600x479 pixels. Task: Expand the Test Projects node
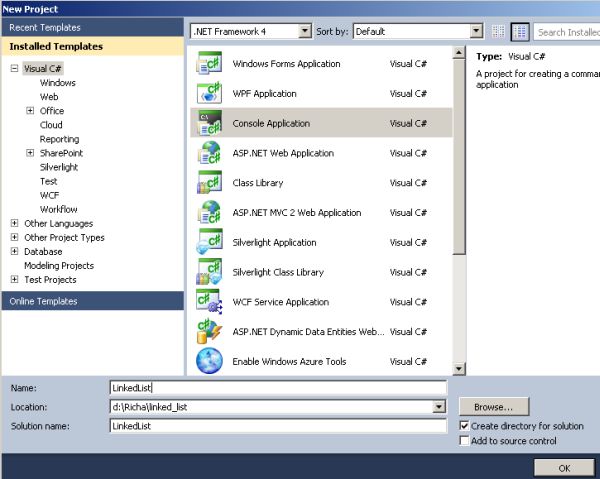15,279
